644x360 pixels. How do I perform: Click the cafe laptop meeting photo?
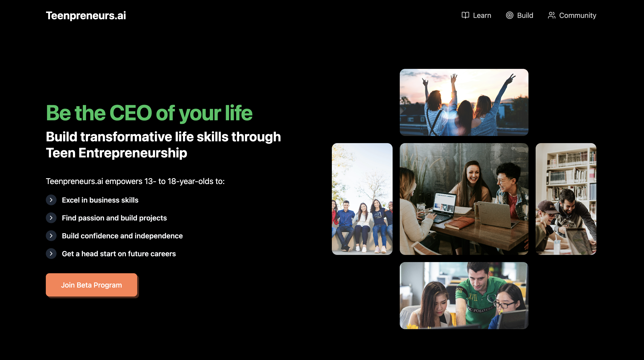point(464,199)
